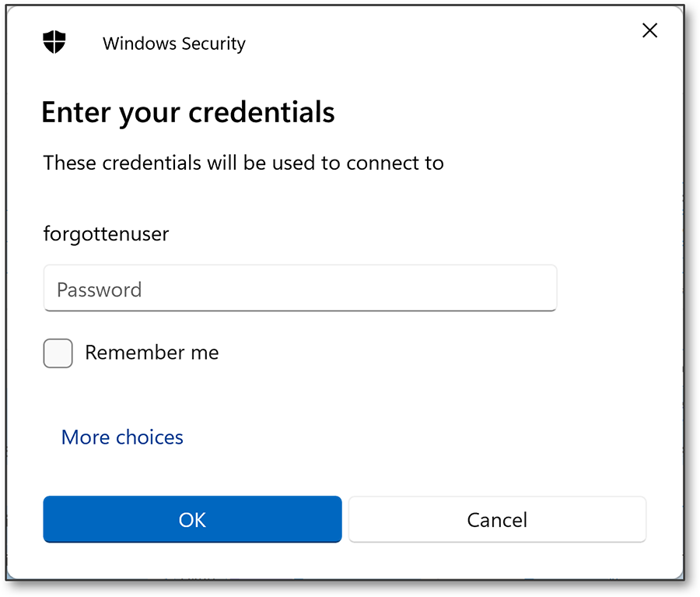Screen dimensions: 700x597
Task: Confirm credentials with the blue OK button
Action: click(x=192, y=519)
